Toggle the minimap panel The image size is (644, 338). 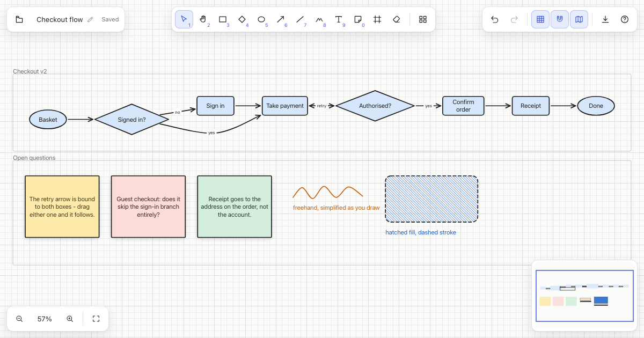579,19
